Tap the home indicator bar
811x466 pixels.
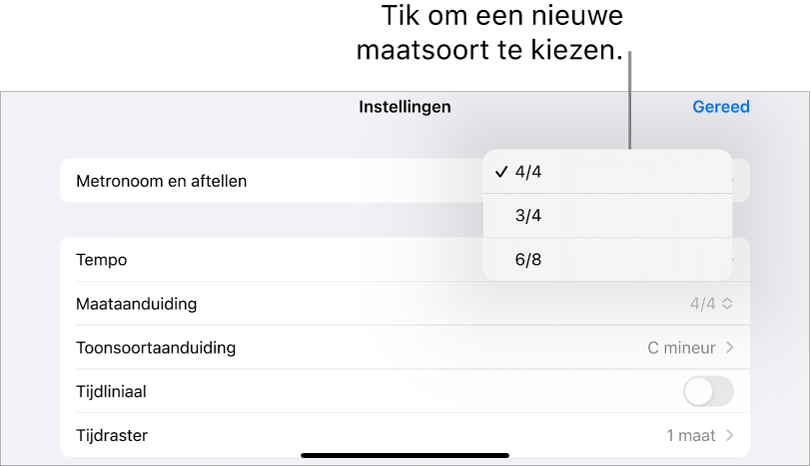(x=405, y=456)
